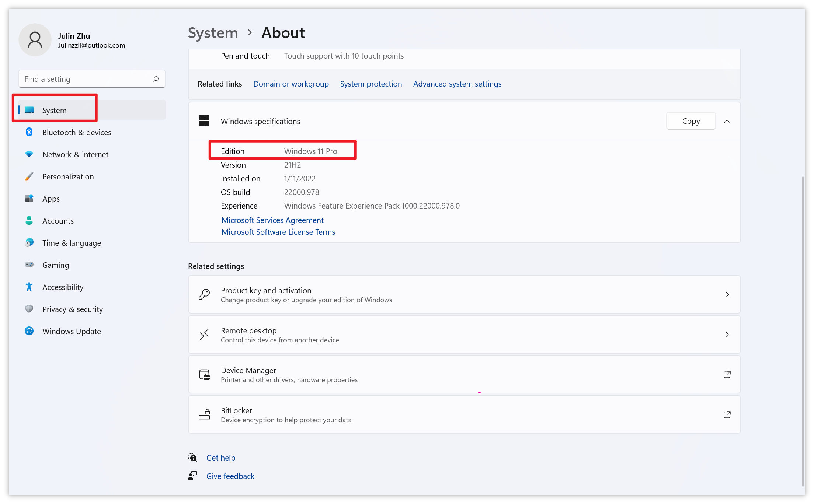Click the Accounts person icon
This screenshot has width=814, height=504.
pyautogui.click(x=29, y=220)
